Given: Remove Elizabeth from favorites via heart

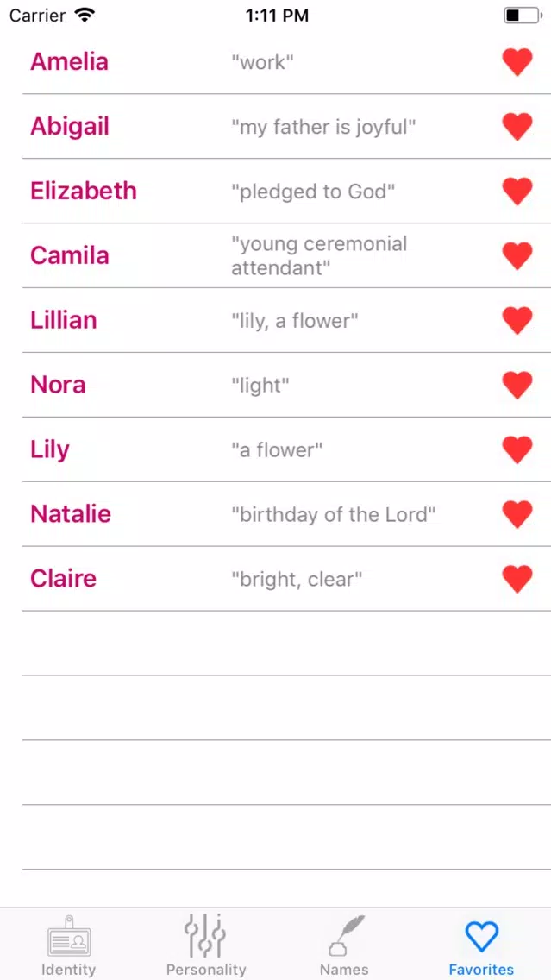Looking at the screenshot, I should pyautogui.click(x=517, y=191).
